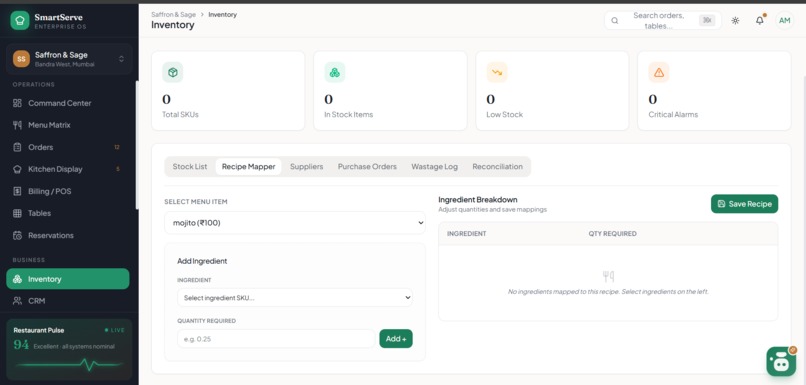806x385 pixels.
Task: Select the Recipe Mapper tab
Action: coord(248,167)
